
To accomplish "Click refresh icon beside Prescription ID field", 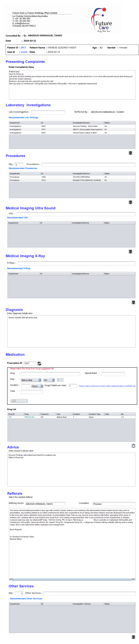I will (x=39, y=363).
